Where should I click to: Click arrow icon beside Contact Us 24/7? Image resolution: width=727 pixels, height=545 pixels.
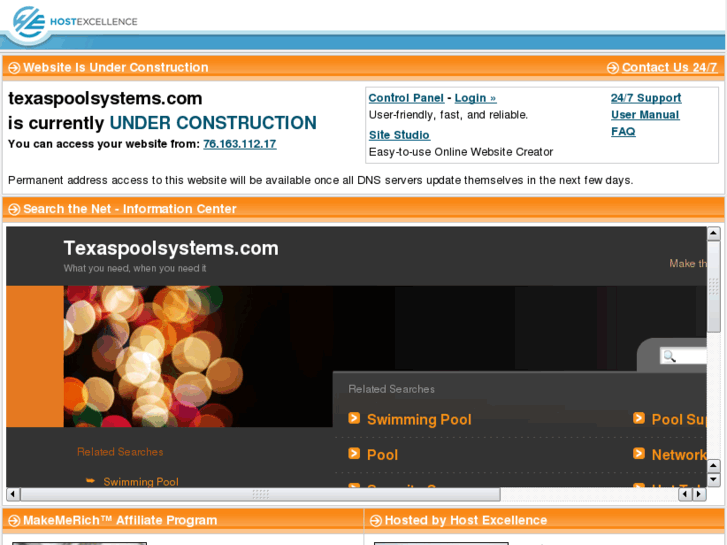(x=612, y=68)
